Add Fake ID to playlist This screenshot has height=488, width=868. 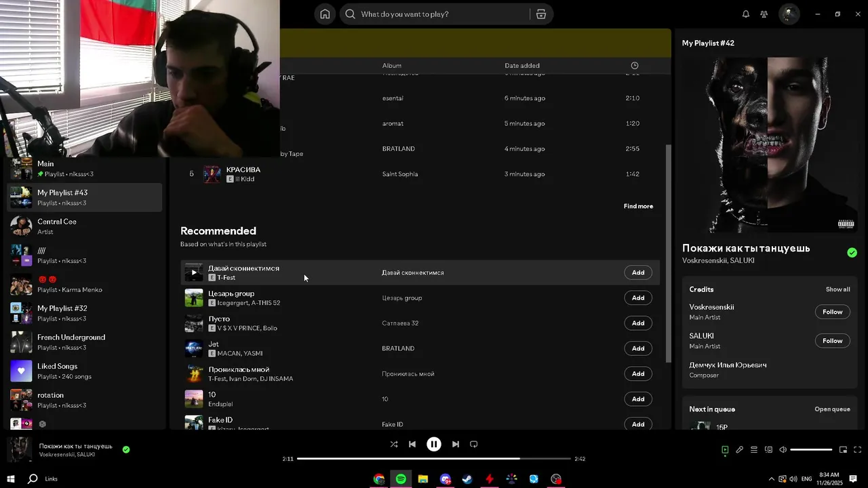638,424
